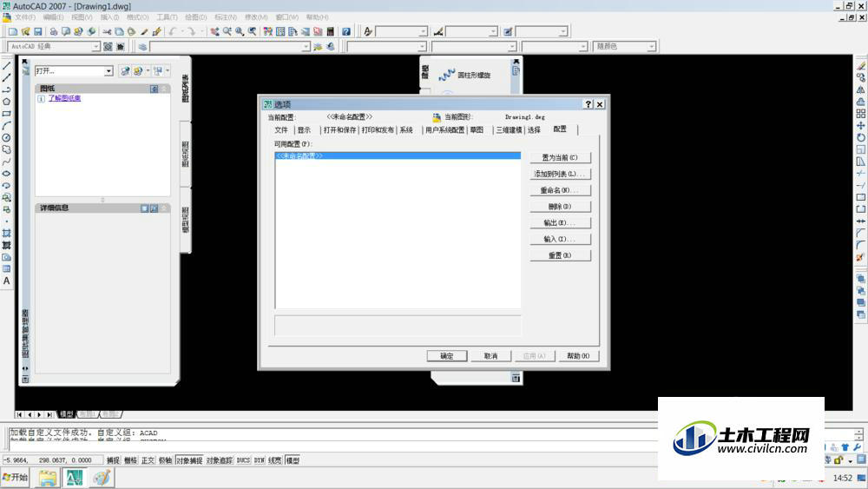Screen dimensions: 868x489
Task: Click the 重命名(N) button
Action: 560,190
